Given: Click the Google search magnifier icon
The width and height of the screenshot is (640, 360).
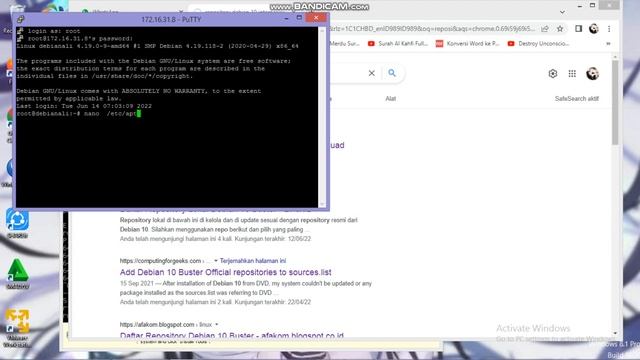Looking at the screenshot, I should 392,73.
